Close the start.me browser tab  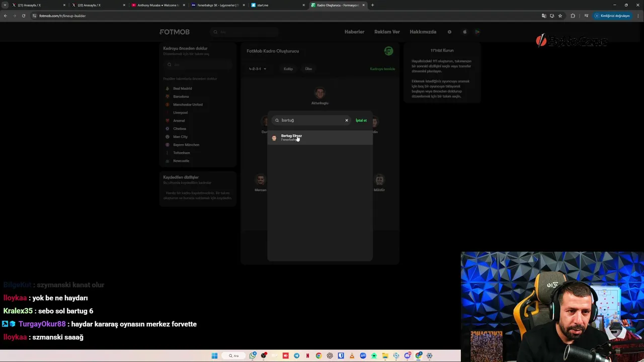(303, 5)
